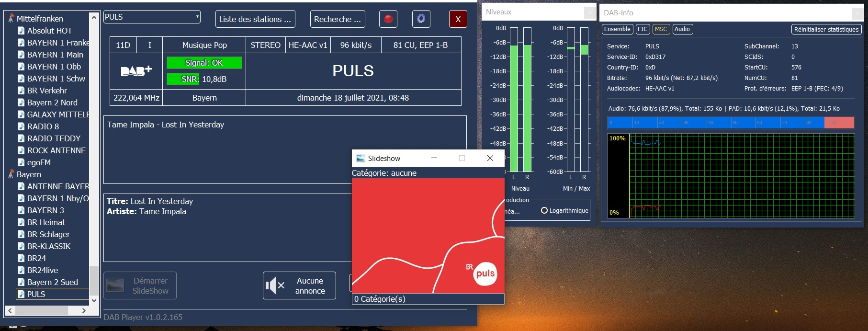Select BAYERN 1 Obb in station tree
This screenshot has height=331, width=868.
tap(54, 67)
